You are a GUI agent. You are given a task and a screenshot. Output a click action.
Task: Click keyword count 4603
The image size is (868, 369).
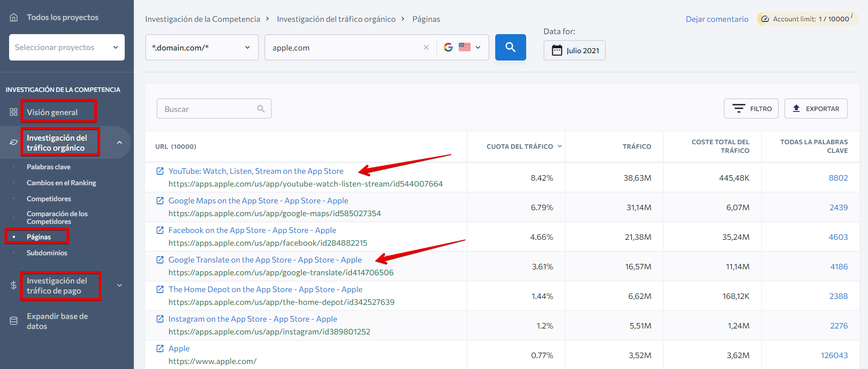click(838, 237)
